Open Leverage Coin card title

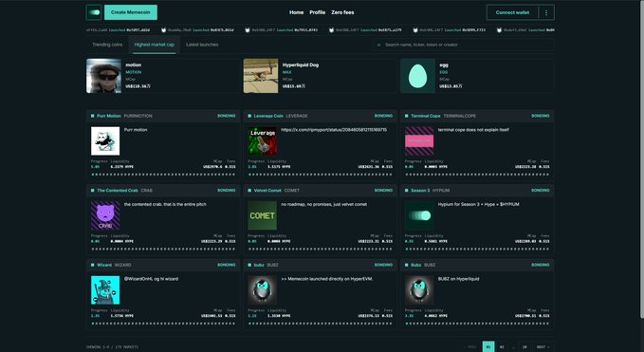point(268,116)
